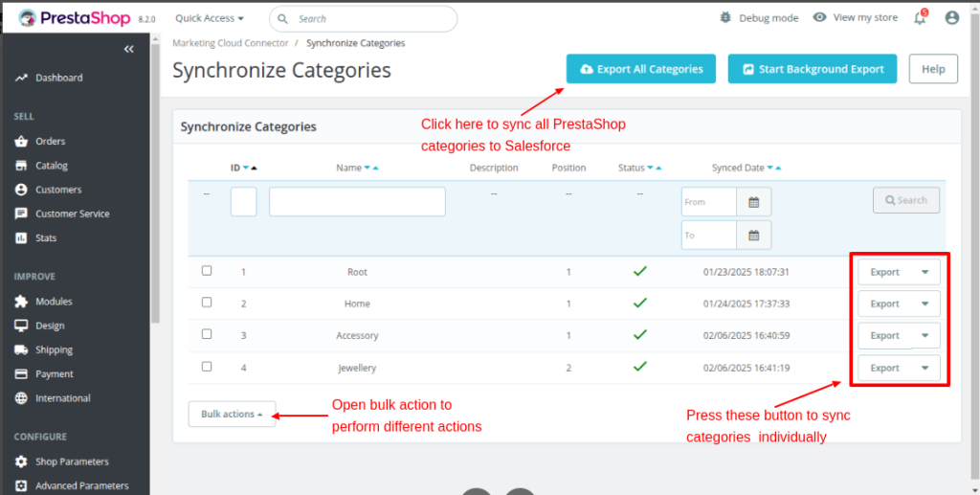This screenshot has width=980, height=495.
Task: Expand the Root row Export dropdown arrow
Action: click(x=925, y=272)
